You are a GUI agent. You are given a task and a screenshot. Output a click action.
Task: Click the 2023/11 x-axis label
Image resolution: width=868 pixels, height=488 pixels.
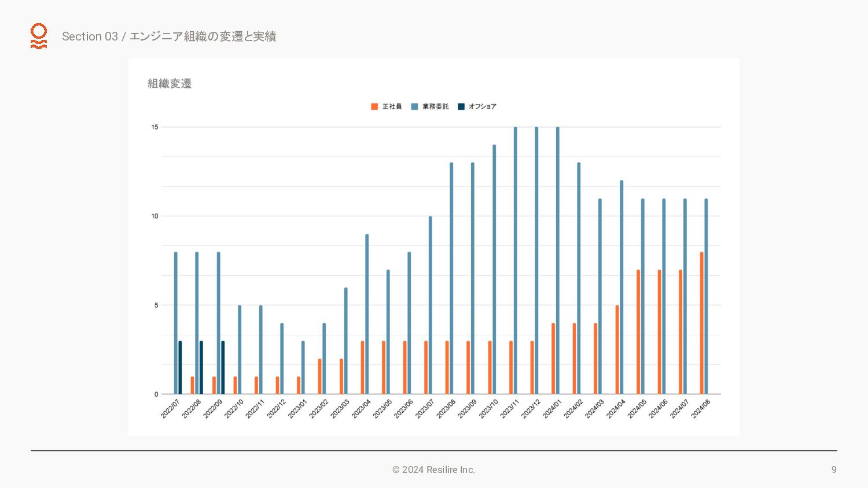tap(510, 409)
